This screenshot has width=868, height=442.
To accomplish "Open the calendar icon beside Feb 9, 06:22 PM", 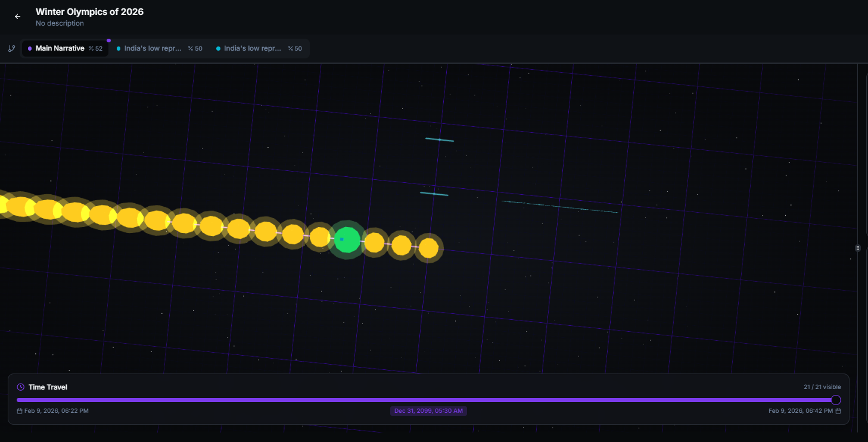I will (x=20, y=411).
